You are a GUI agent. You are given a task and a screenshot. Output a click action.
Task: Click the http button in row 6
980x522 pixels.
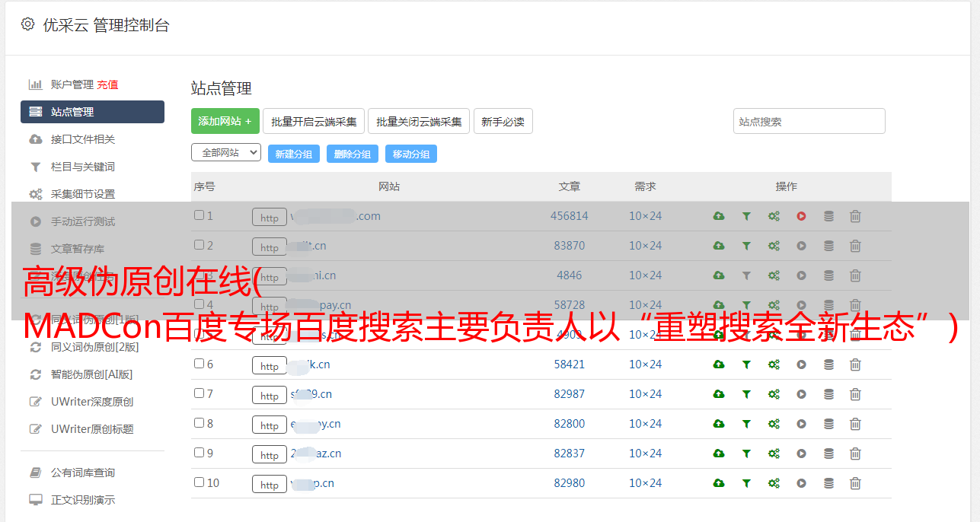(270, 366)
